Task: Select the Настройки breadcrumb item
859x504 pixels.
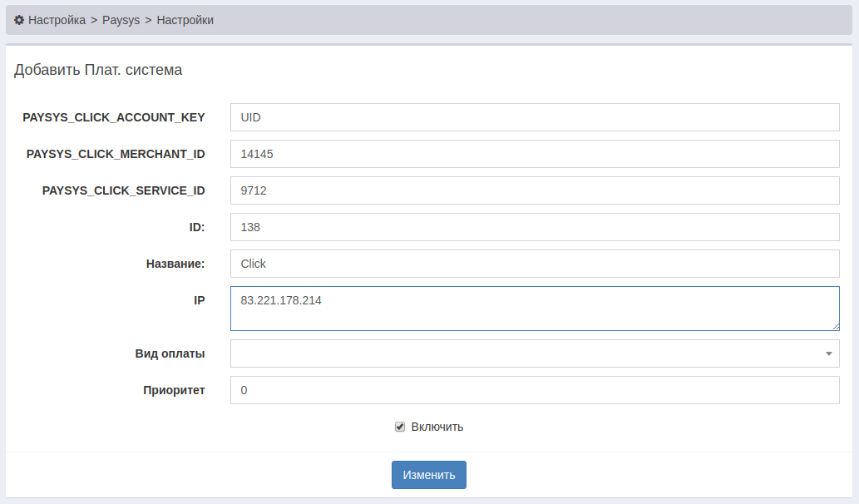Action: click(x=185, y=20)
